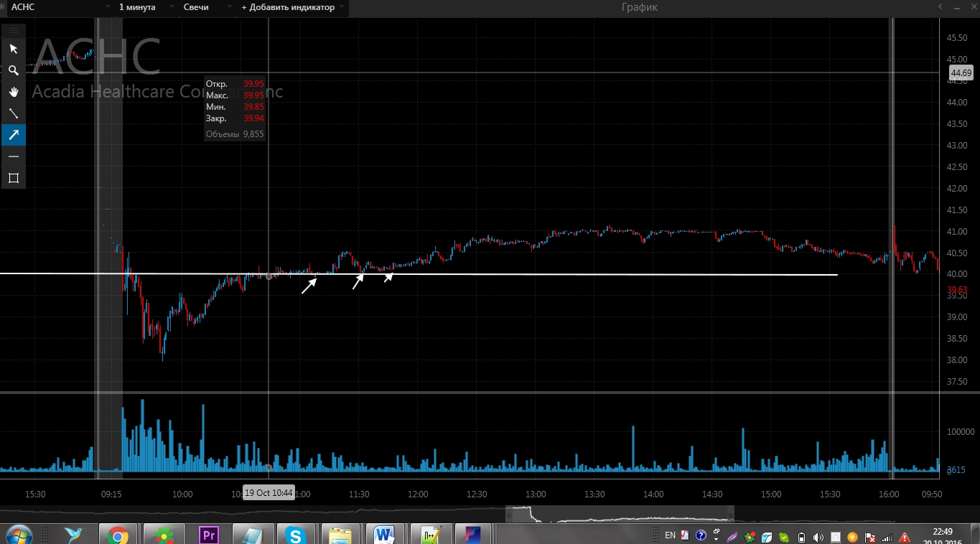
Task: Click the EN language indicator in tray
Action: (x=670, y=535)
